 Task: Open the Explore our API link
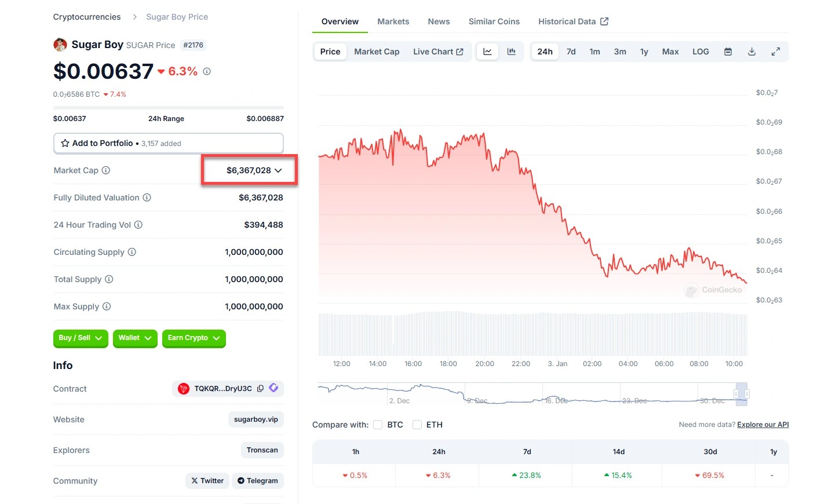coord(762,425)
